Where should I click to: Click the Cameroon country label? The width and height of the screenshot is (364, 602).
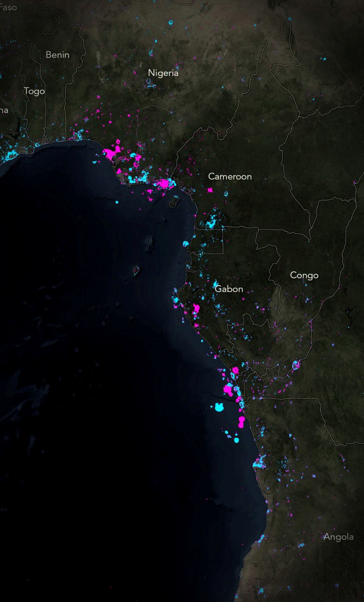(230, 176)
